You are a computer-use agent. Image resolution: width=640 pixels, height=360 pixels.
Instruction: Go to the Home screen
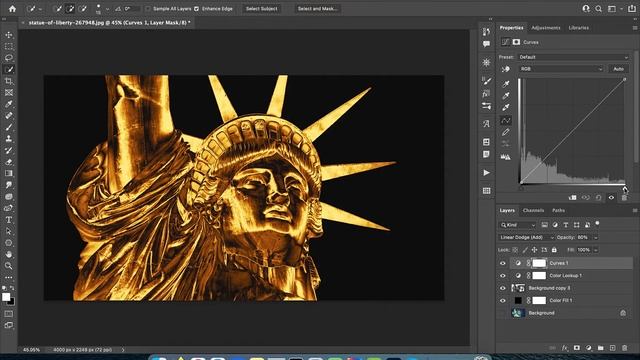(x=12, y=9)
